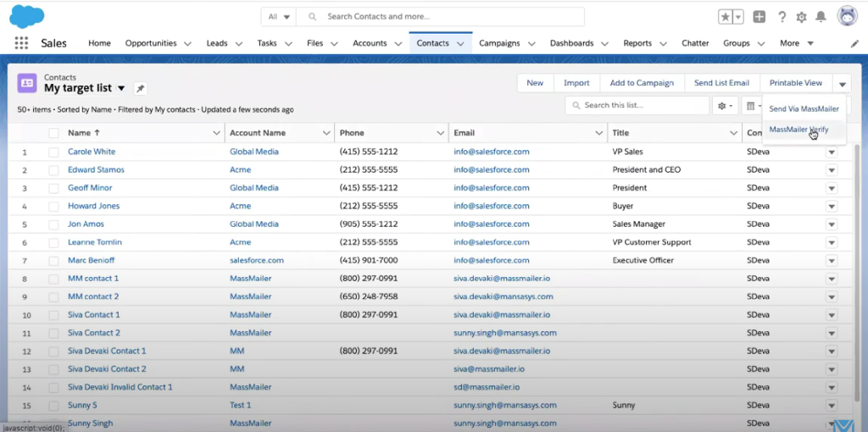The width and height of the screenshot is (868, 432).
Task: View the notifications bell icon
Action: (821, 17)
